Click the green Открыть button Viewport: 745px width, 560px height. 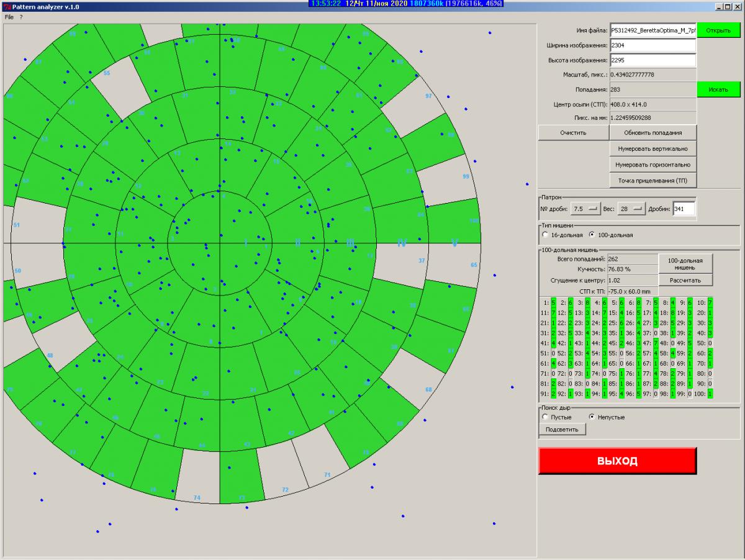click(718, 30)
